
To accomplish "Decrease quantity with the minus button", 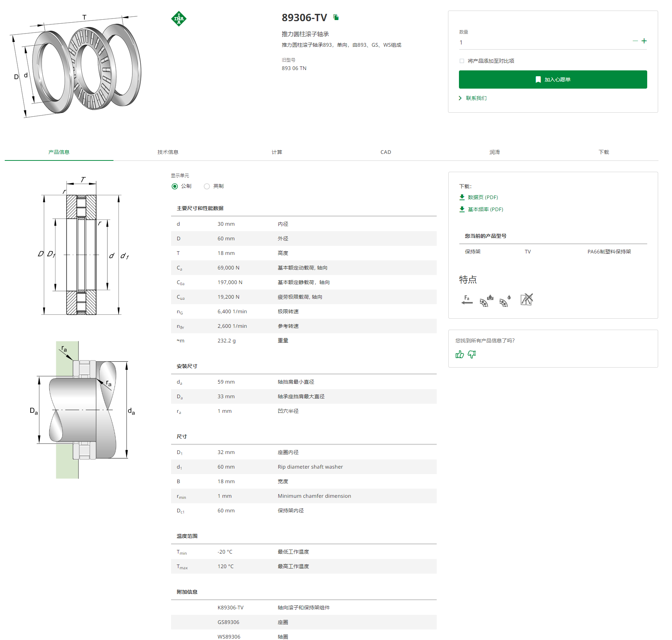I will [635, 41].
